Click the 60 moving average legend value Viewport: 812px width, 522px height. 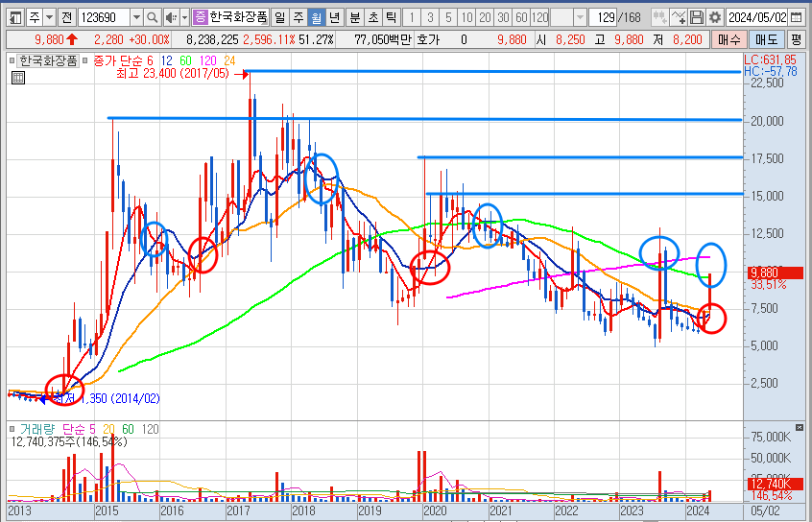[x=185, y=61]
